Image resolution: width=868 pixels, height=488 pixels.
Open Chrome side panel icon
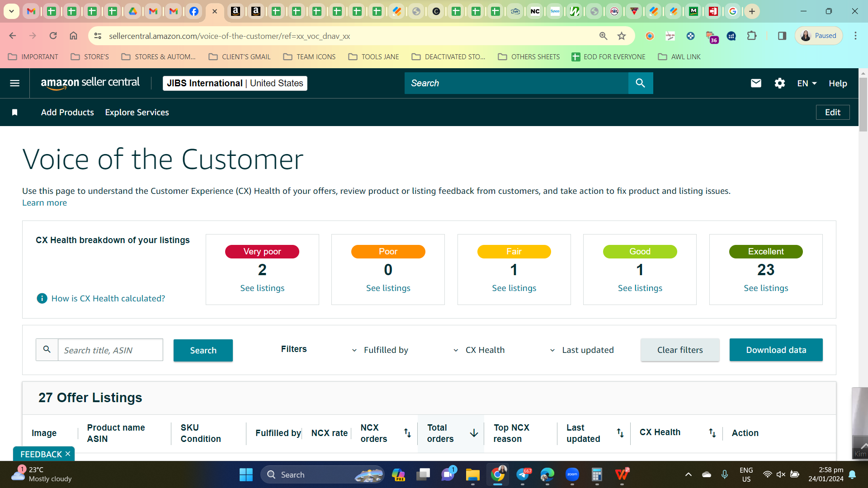pyautogui.click(x=782, y=36)
